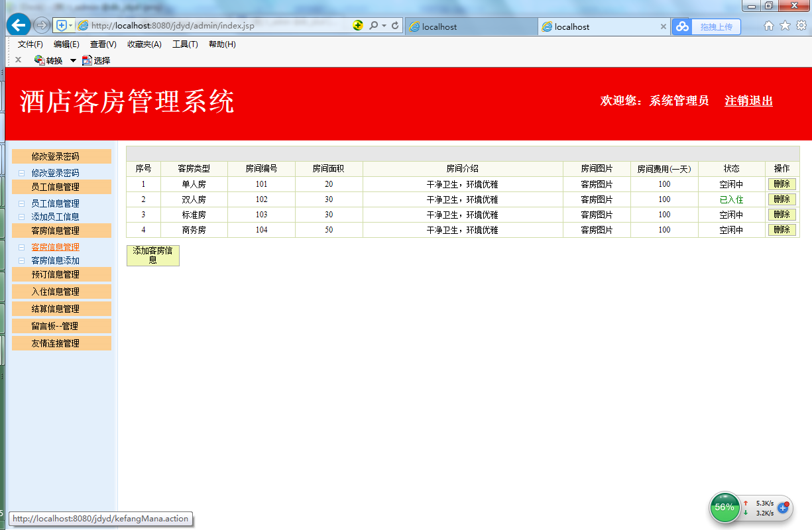812x530 pixels.
Task: Open the browser Home icon
Action: [769, 26]
